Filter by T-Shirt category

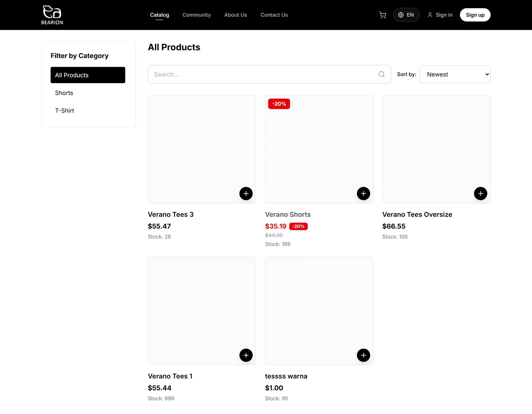coord(88,111)
